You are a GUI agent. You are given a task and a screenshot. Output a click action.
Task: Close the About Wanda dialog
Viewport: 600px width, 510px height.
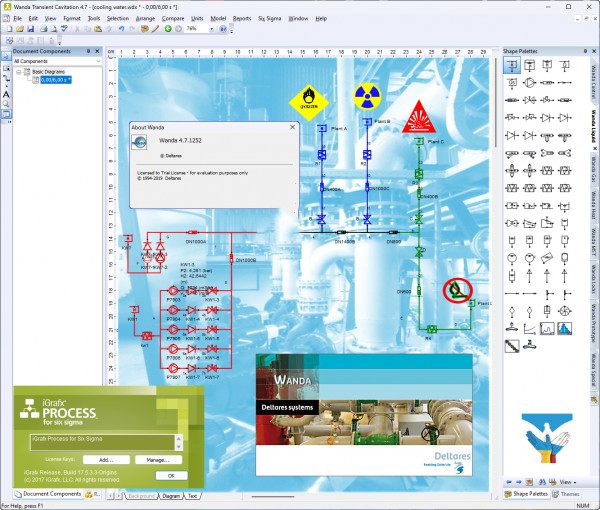[x=293, y=127]
